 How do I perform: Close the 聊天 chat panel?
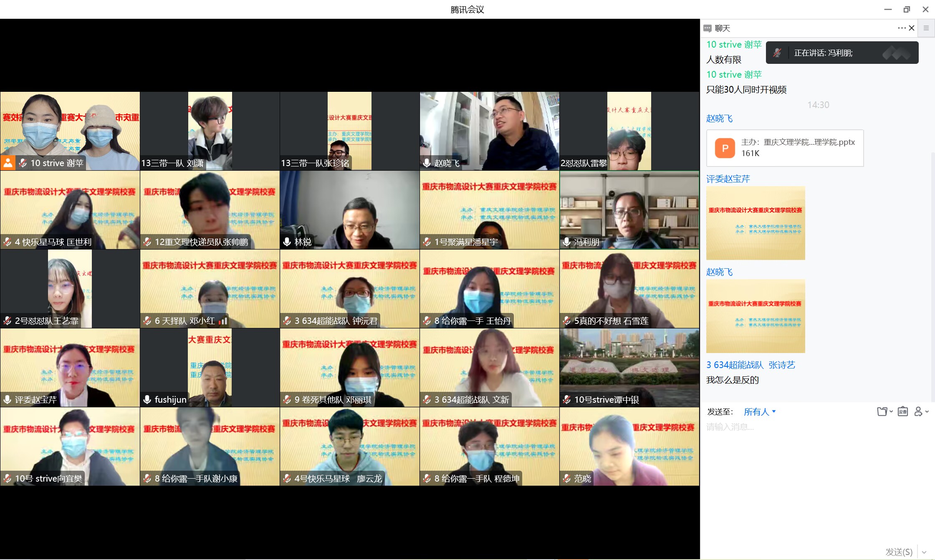click(912, 28)
